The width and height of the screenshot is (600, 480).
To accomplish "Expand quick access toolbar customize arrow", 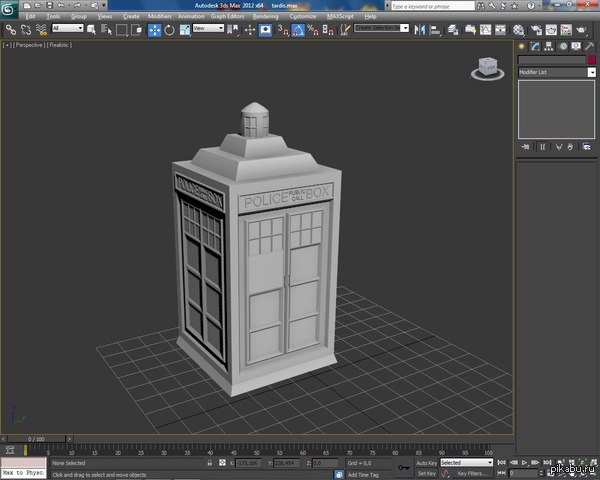I will point(103,5).
